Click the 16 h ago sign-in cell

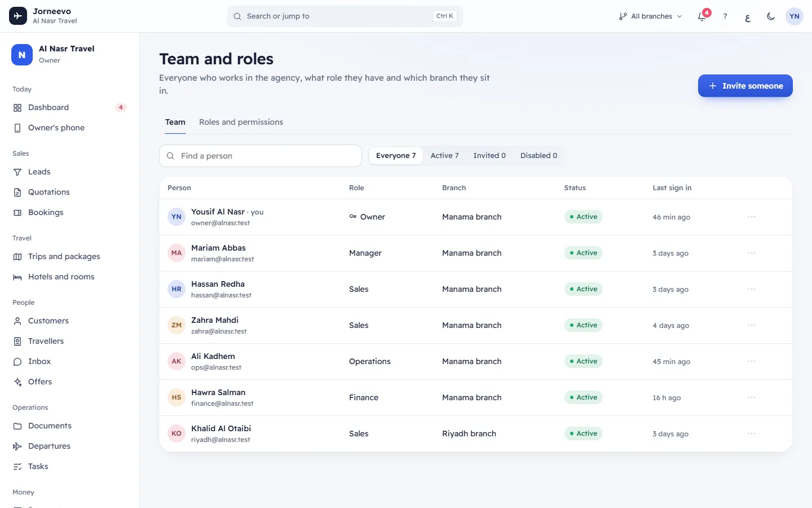tap(667, 398)
